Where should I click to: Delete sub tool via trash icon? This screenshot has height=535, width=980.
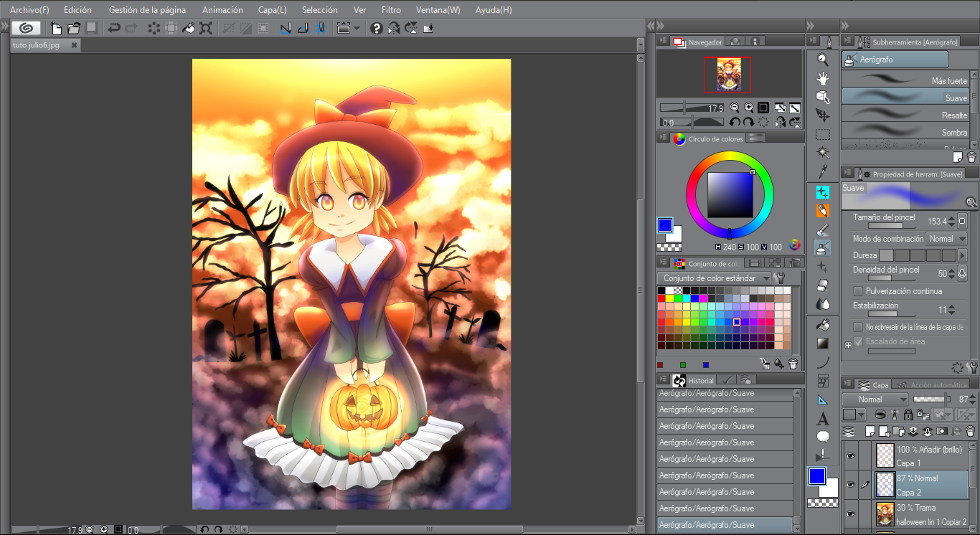tap(971, 157)
